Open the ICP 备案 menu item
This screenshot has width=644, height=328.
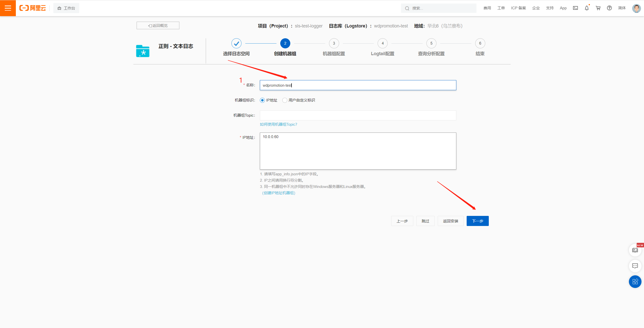click(x=518, y=8)
